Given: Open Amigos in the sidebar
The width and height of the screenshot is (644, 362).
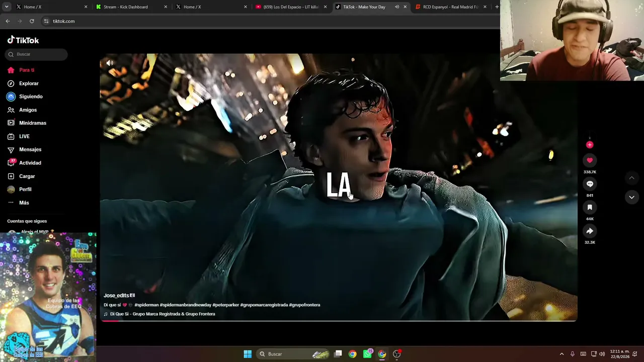Looking at the screenshot, I should (22, 110).
